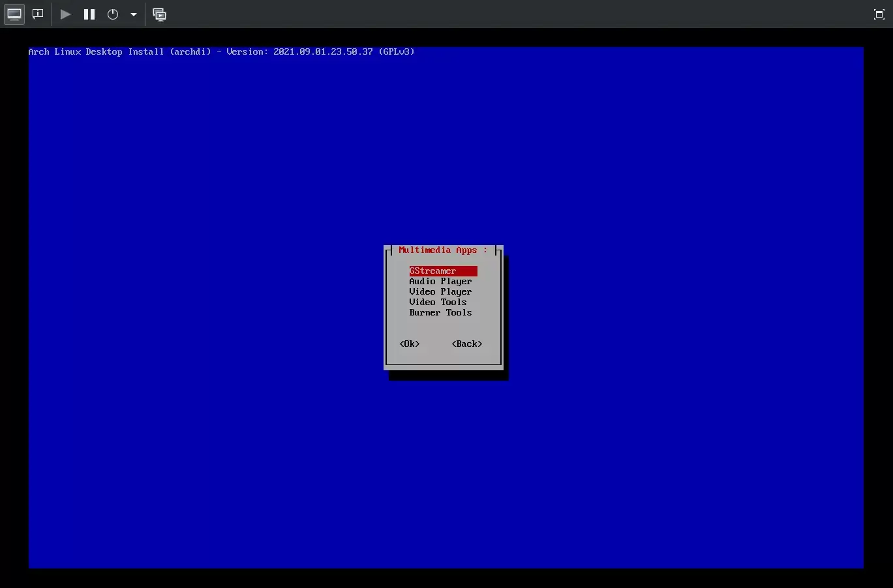Confirm with the <Ok> button
The height and width of the screenshot is (588, 893).
pyautogui.click(x=410, y=344)
